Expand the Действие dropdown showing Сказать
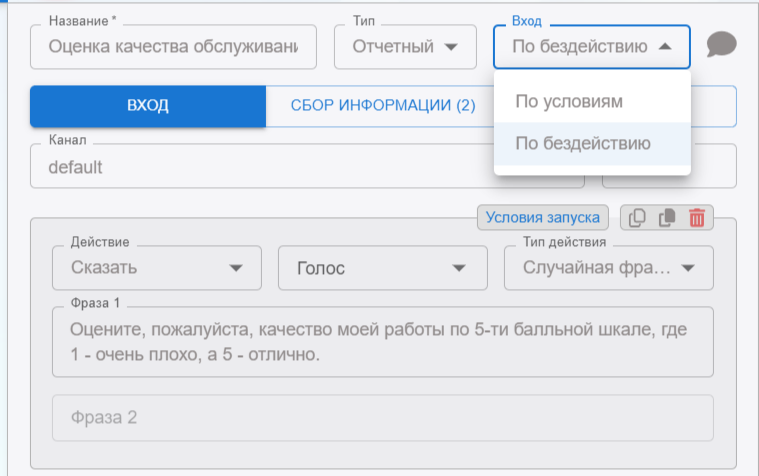Image resolution: width=759 pixels, height=476 pixels. (156, 268)
